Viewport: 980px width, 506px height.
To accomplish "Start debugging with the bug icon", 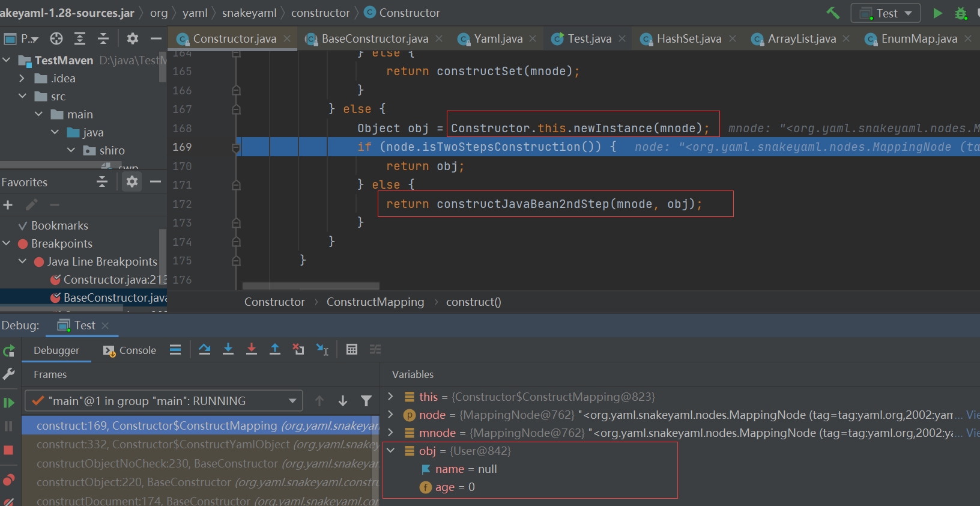I will [x=961, y=13].
